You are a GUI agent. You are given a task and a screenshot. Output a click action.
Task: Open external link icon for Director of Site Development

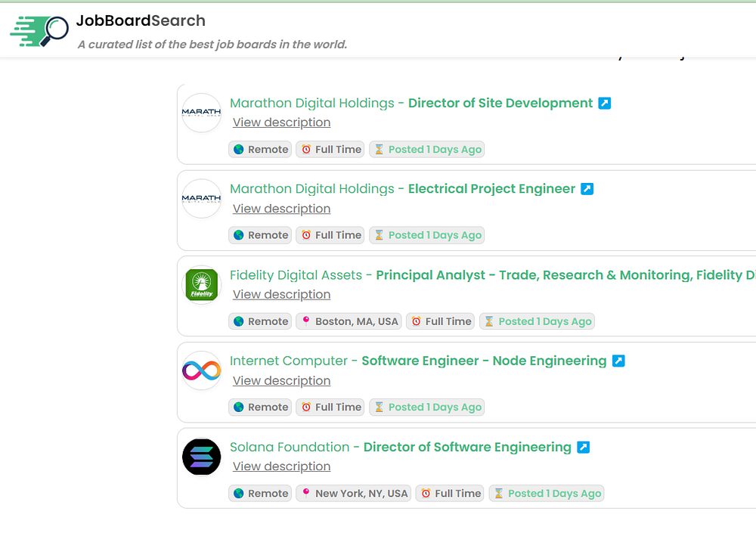pyautogui.click(x=604, y=103)
